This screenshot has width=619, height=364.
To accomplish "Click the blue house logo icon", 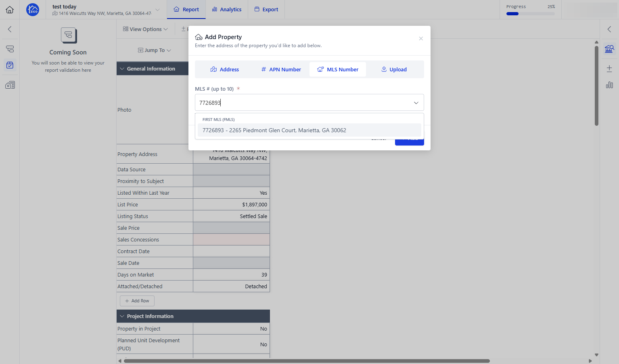I will pos(33,10).
